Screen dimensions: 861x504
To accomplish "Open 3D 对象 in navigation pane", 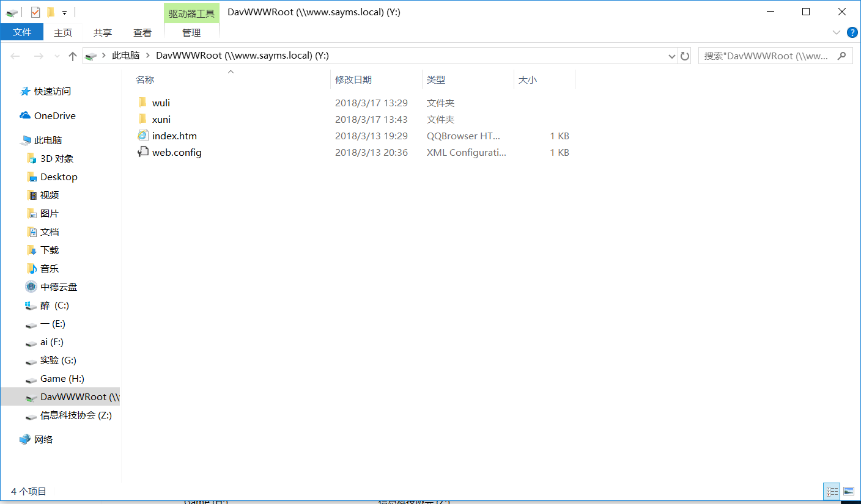I will [x=57, y=158].
